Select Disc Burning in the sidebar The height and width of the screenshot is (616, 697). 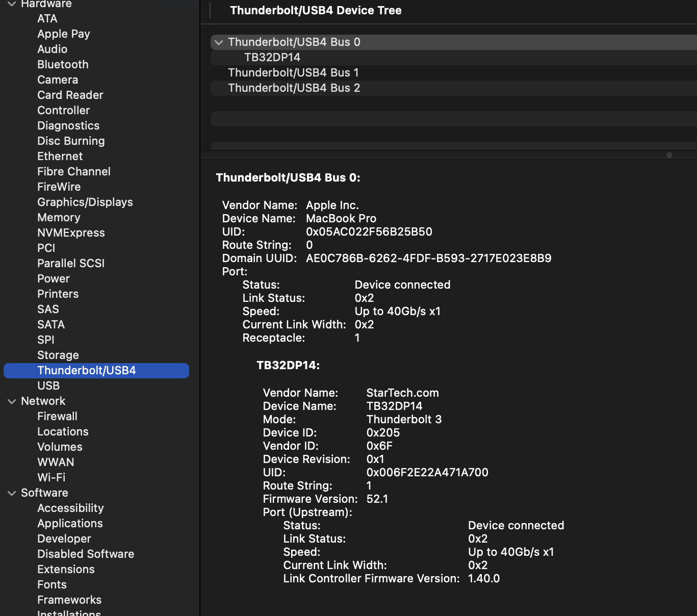point(71,141)
